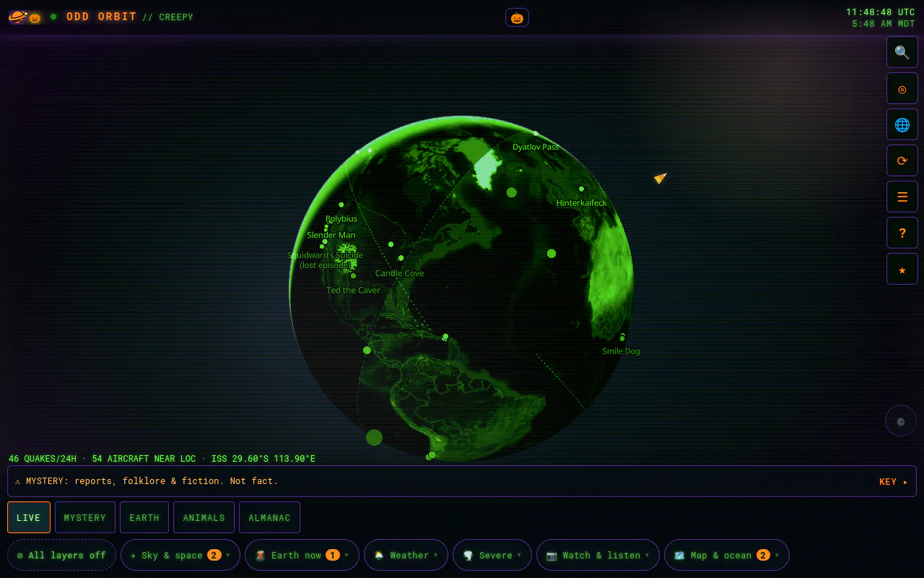
Task: Expand the Sky & space layer group
Action: click(x=180, y=555)
